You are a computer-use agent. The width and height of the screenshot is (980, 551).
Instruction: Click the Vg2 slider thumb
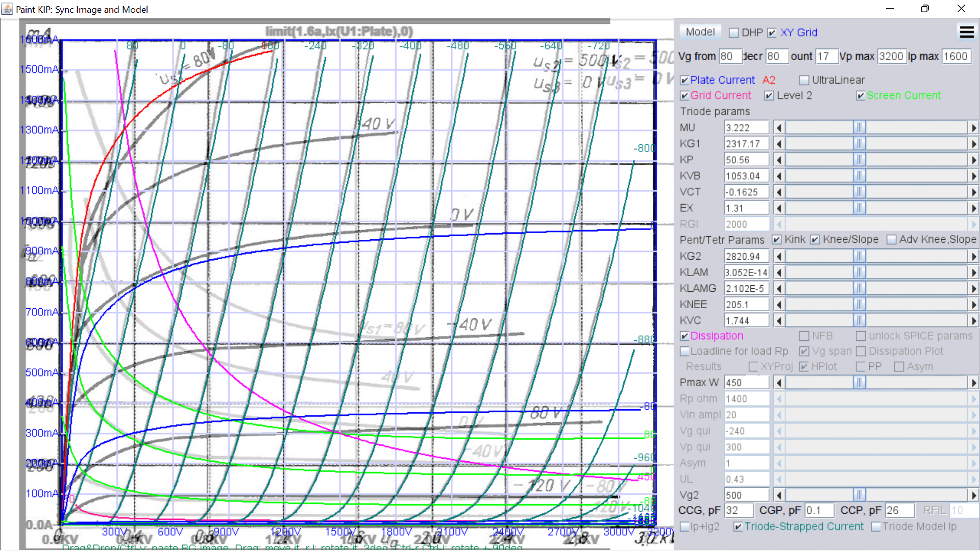pos(859,495)
